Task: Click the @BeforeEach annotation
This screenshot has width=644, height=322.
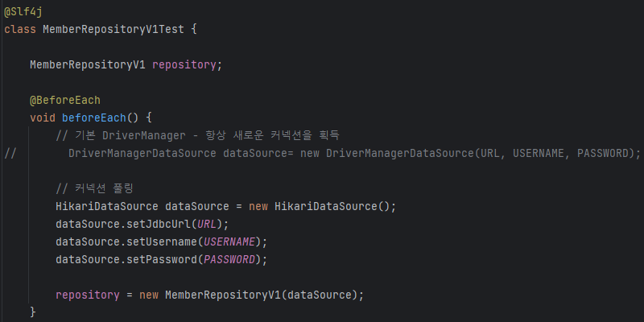Action: [x=65, y=100]
